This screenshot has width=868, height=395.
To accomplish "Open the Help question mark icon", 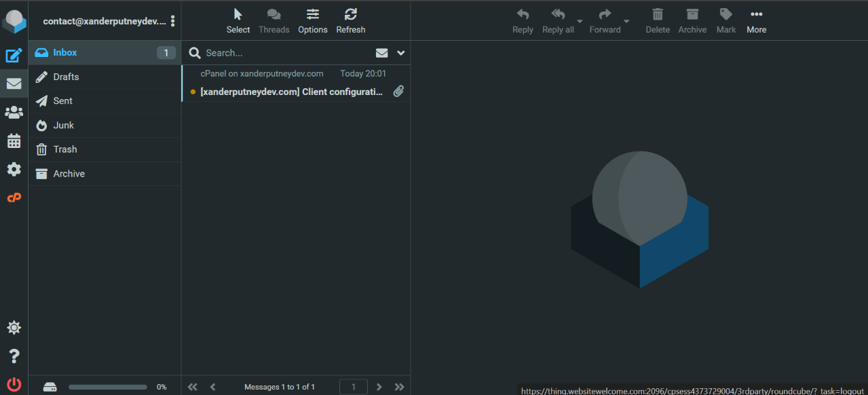I will coord(14,356).
